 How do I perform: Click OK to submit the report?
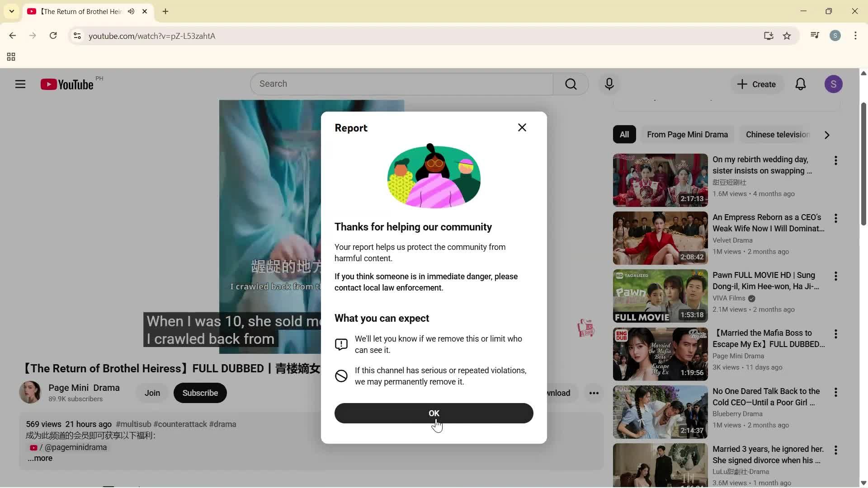pyautogui.click(x=433, y=413)
